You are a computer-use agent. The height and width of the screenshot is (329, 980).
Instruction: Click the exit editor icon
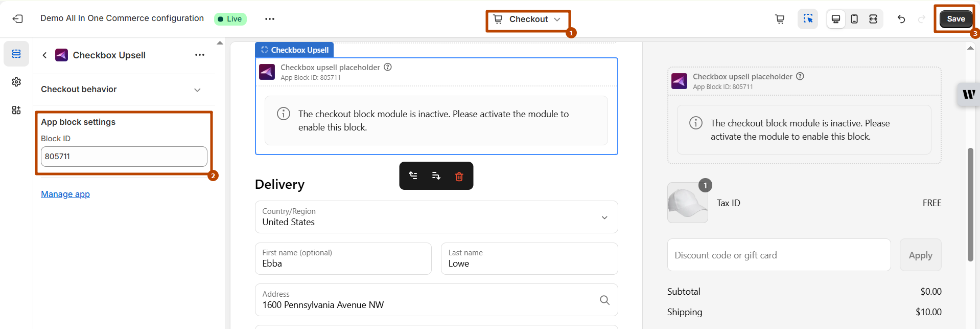pyautogui.click(x=18, y=19)
